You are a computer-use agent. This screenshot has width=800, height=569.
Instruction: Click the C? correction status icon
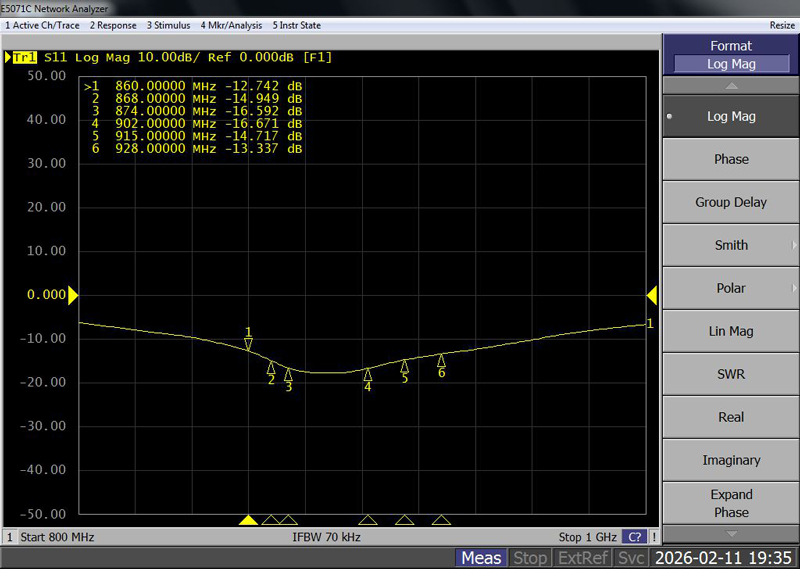click(x=634, y=537)
